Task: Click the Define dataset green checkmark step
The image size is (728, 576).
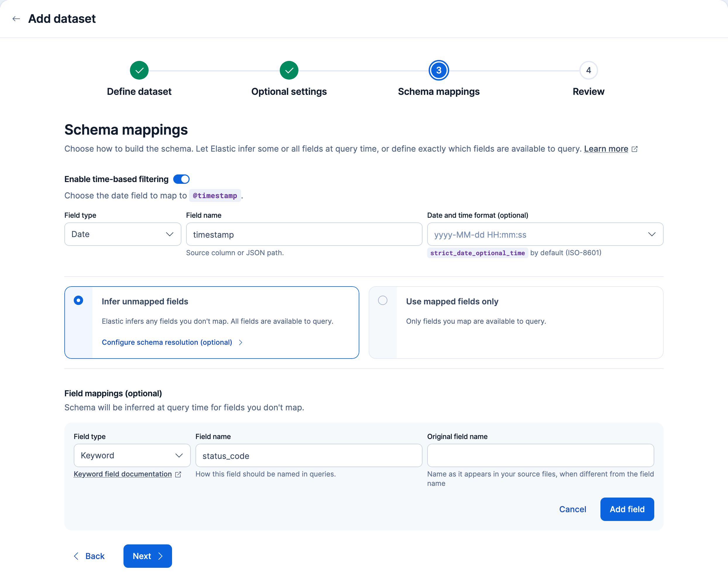Action: coord(139,70)
